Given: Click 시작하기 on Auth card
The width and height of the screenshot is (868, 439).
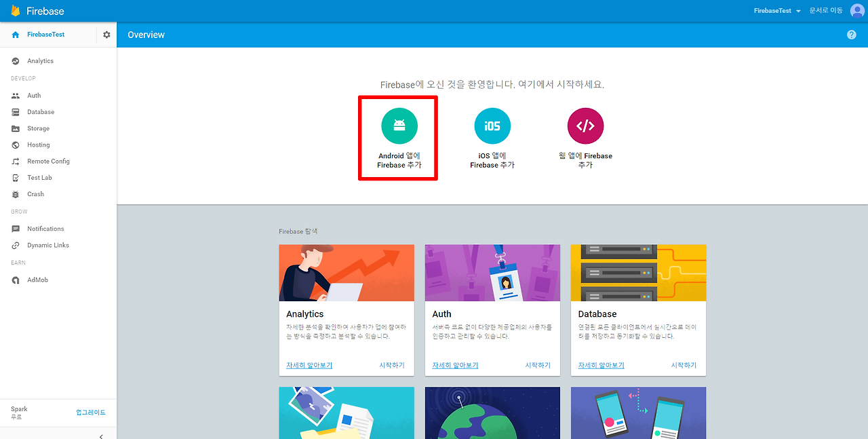Looking at the screenshot, I should tap(538, 365).
